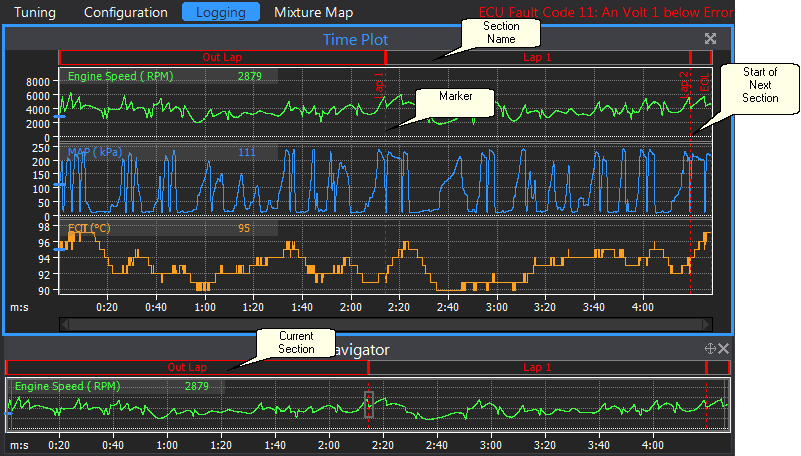Click the Time Plot scrollbar left arrow

65,324
